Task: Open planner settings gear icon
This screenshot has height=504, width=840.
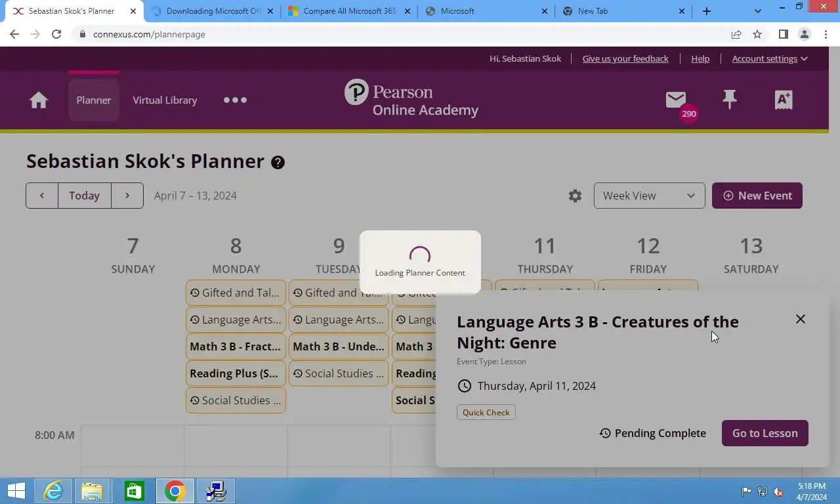Action: point(575,196)
